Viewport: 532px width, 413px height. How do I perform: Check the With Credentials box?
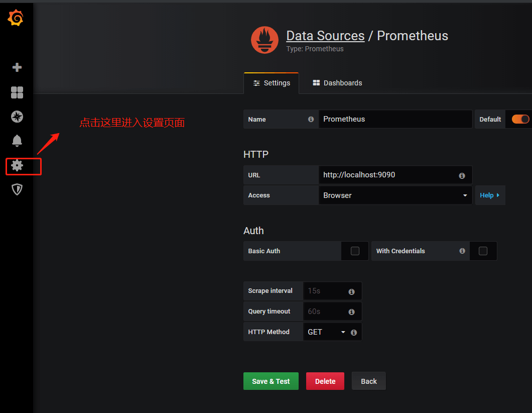pos(483,251)
